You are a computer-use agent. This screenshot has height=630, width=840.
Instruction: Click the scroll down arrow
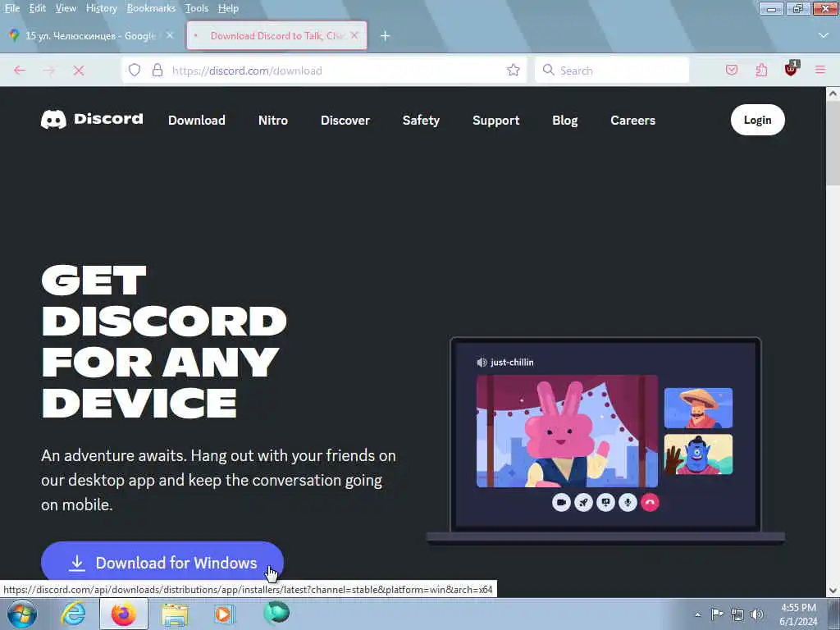point(833,591)
